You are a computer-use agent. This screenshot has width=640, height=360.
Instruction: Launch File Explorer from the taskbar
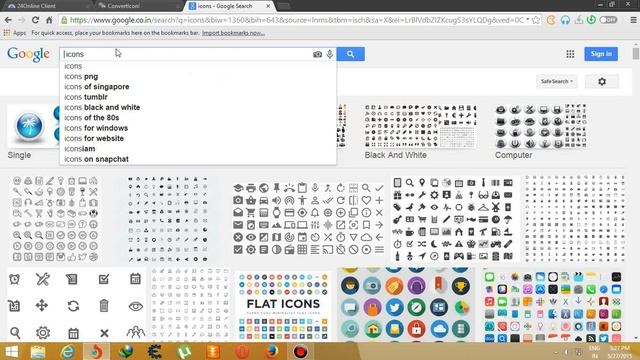tap(38, 351)
